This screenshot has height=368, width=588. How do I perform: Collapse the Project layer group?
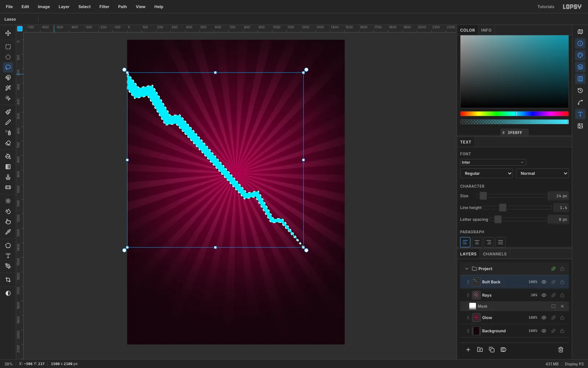467,269
